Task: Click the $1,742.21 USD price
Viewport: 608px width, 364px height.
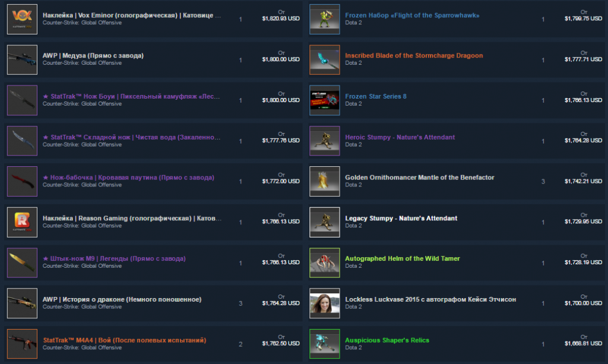Action: [583, 181]
